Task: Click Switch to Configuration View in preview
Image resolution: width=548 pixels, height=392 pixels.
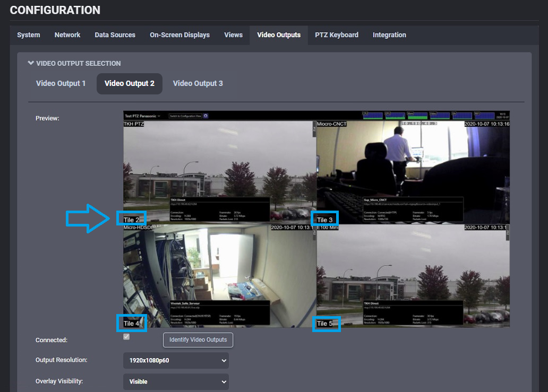Action: (185, 116)
